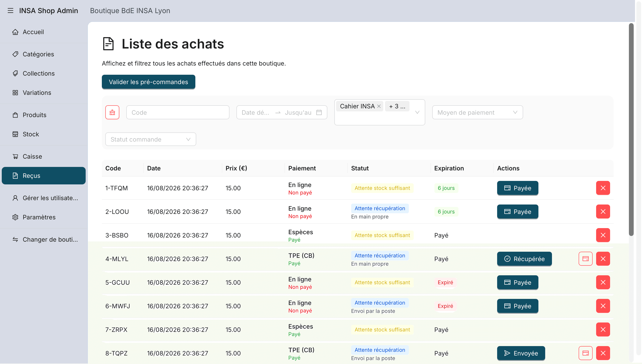Click Attente stock suffisant badge of 7-ZRPX
The height and width of the screenshot is (364, 642).
click(382, 329)
